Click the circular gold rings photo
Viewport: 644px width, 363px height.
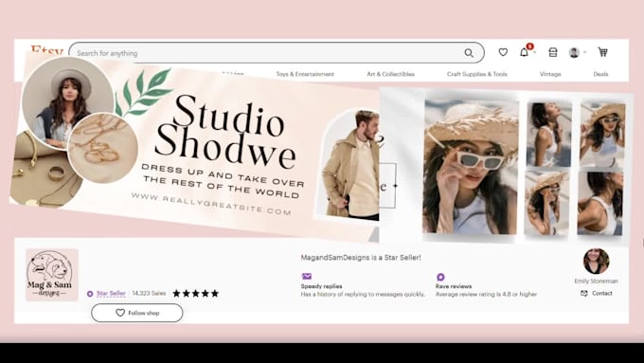(102, 148)
